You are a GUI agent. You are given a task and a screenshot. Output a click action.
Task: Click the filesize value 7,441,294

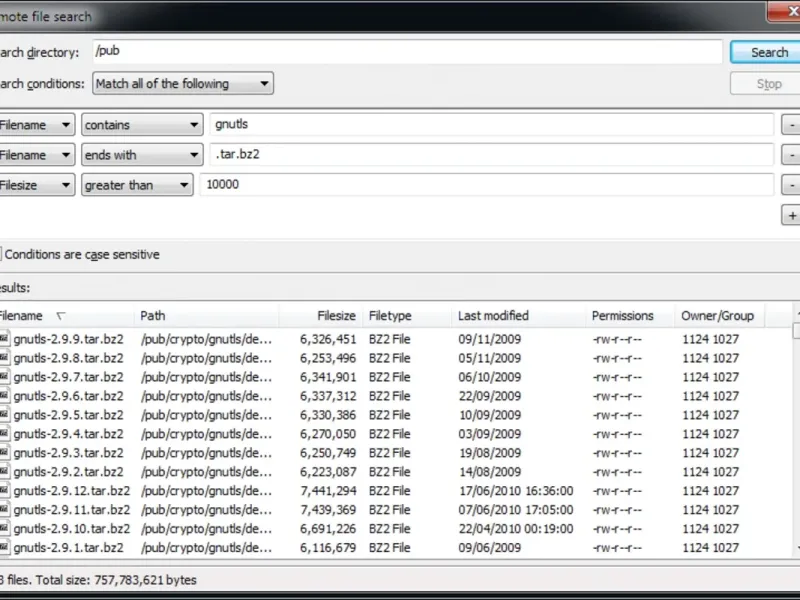(x=328, y=491)
